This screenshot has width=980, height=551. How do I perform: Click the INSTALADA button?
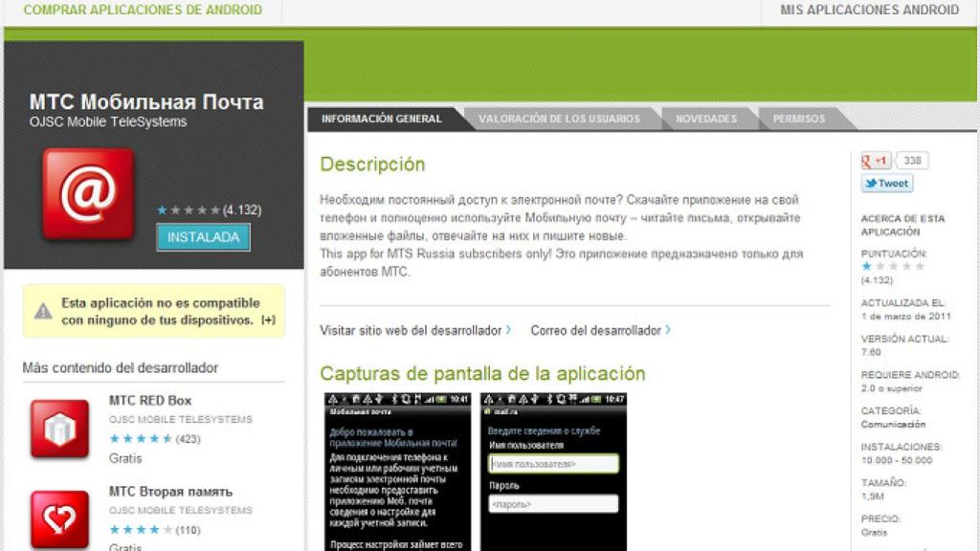click(203, 237)
